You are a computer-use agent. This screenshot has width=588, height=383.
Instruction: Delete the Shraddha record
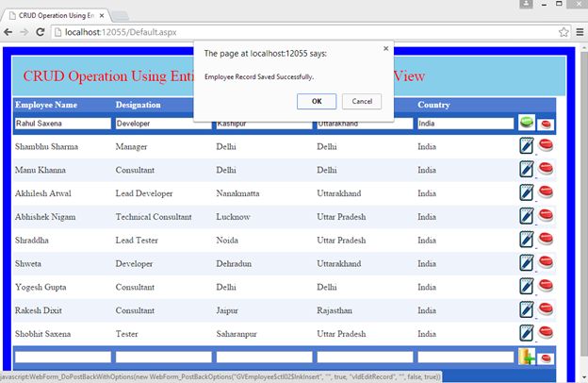click(x=546, y=239)
